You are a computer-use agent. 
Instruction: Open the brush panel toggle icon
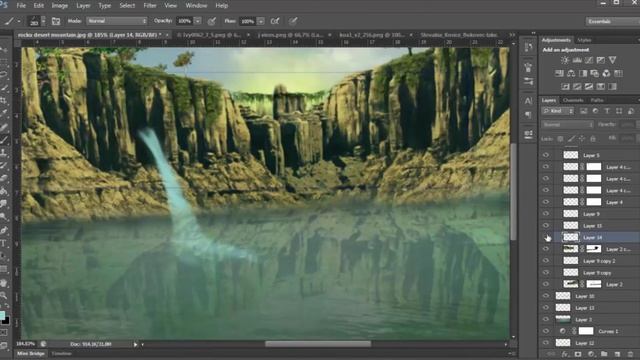coord(56,21)
